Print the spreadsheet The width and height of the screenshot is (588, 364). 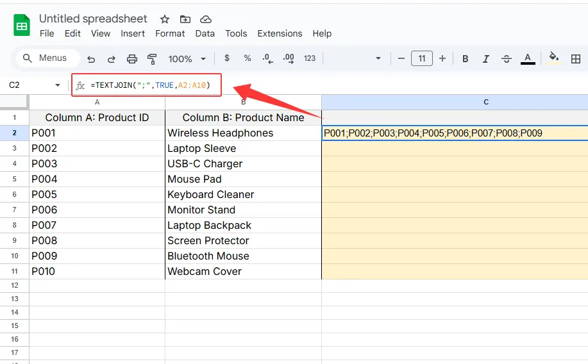click(132, 59)
